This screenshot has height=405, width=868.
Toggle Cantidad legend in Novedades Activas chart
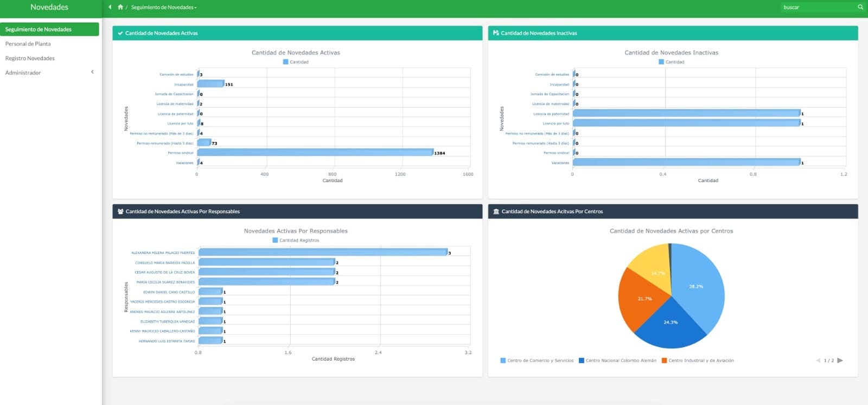click(296, 62)
